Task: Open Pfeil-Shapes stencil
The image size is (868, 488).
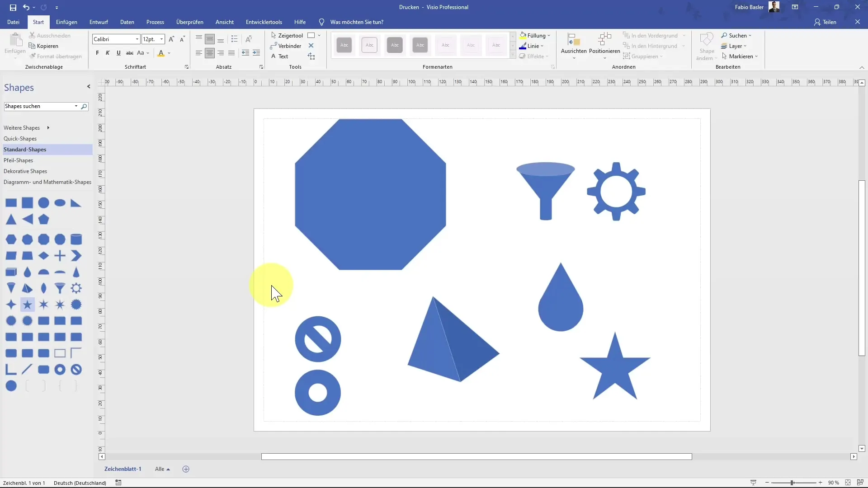Action: 19,160
